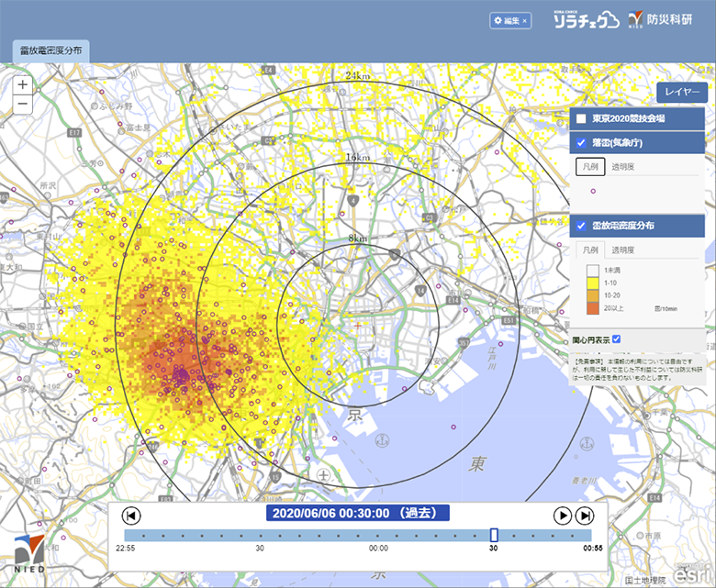Toggle the 同心円表示 checkbox
This screenshot has height=588, width=716.
[x=617, y=339]
